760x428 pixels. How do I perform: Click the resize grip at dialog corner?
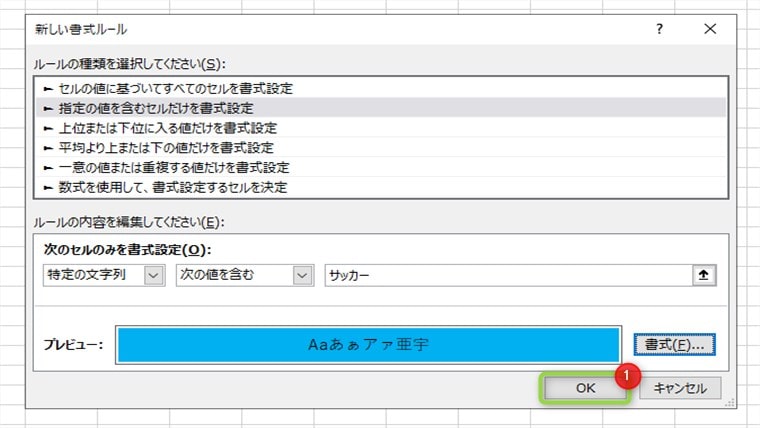tap(729, 403)
